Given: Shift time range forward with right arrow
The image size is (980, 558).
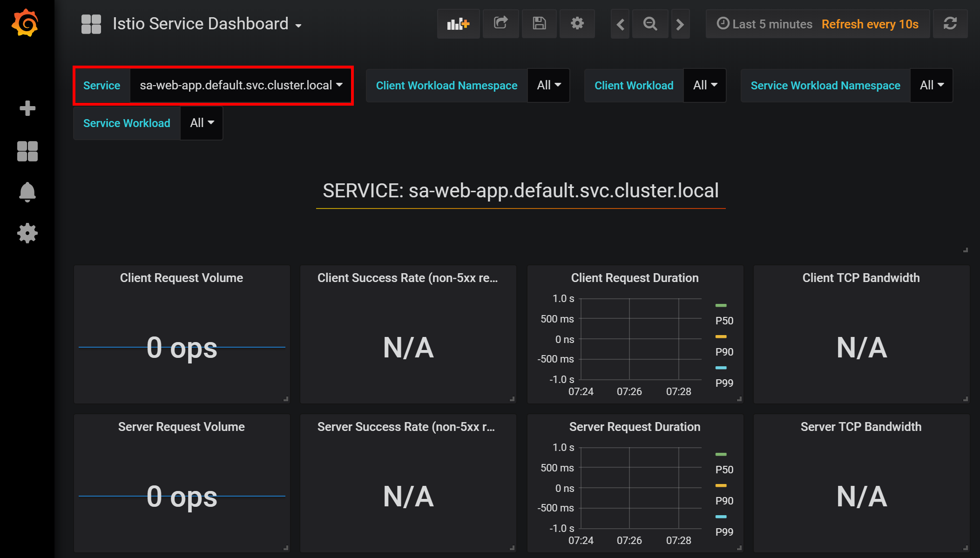Looking at the screenshot, I should coord(680,24).
